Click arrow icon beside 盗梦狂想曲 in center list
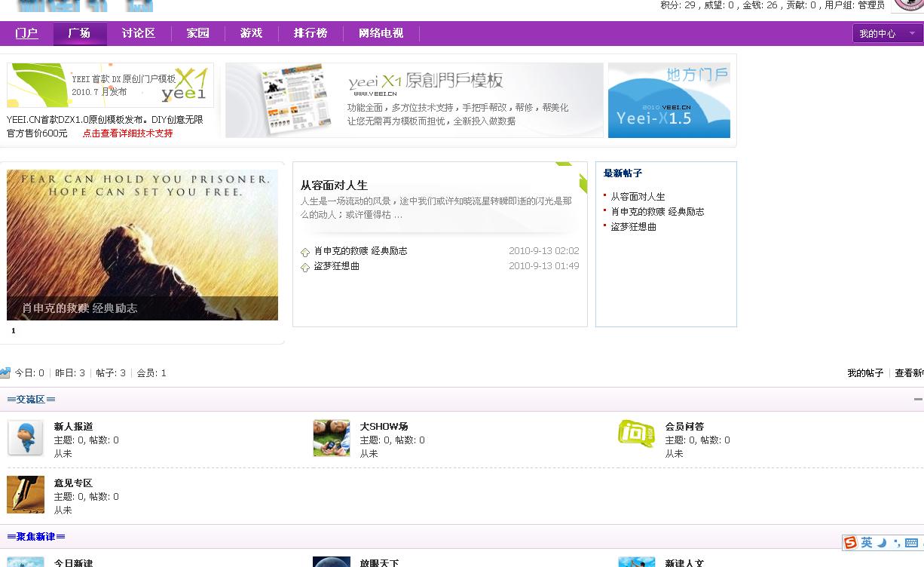 305,267
